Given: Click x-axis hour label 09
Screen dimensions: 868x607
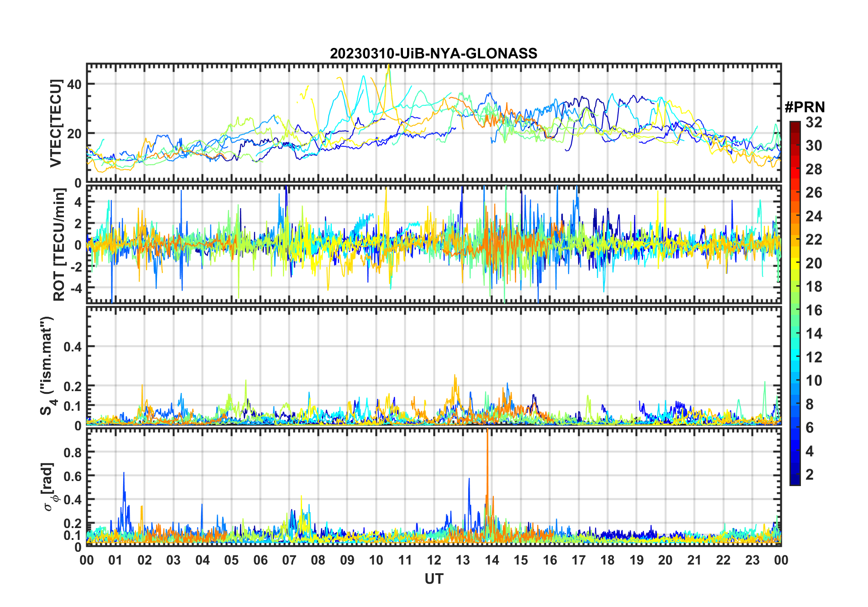Looking at the screenshot, I should coord(347,560).
